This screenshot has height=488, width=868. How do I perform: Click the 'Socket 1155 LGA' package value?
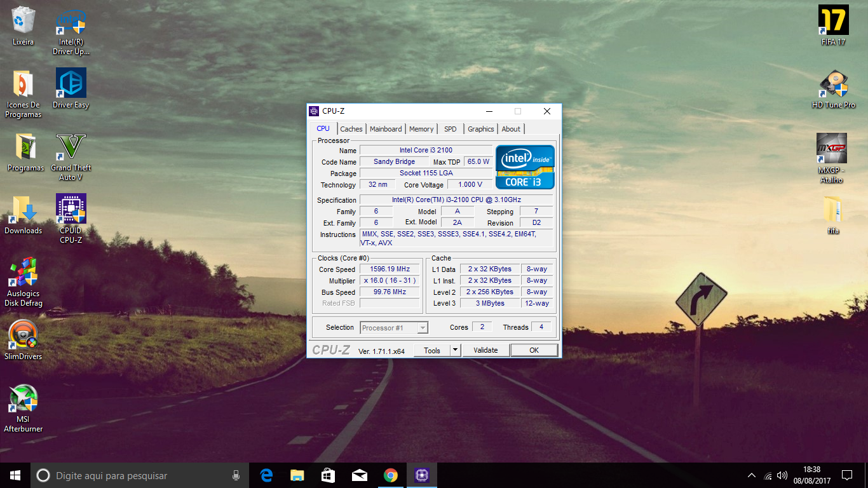[x=426, y=173]
